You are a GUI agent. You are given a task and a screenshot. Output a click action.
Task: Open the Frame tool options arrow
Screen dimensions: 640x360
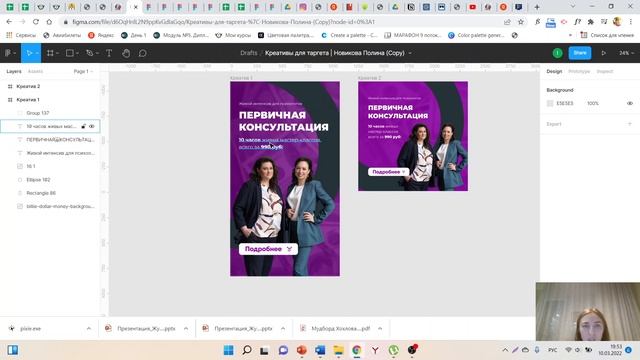(57, 53)
